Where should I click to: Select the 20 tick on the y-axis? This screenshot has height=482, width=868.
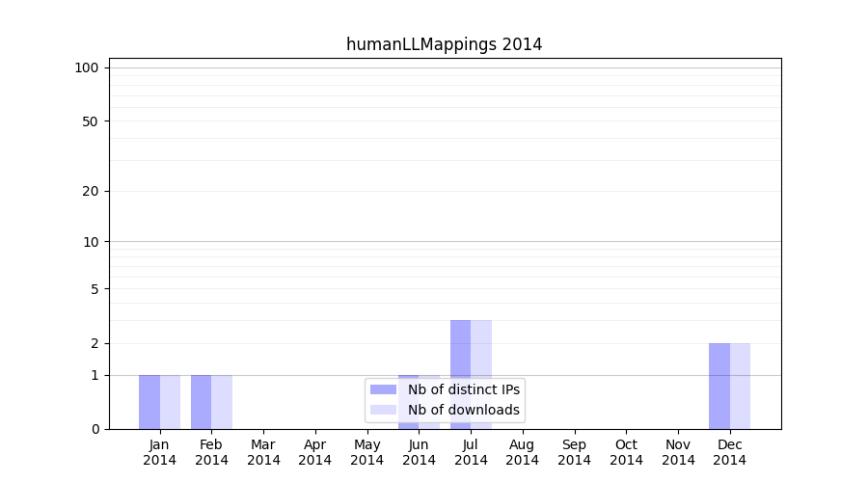tap(91, 191)
